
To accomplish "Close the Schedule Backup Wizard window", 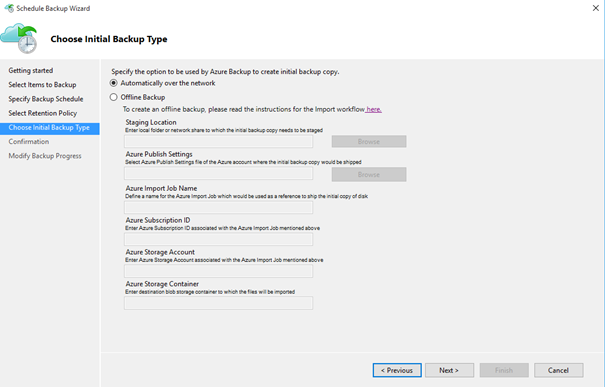I will (x=595, y=8).
